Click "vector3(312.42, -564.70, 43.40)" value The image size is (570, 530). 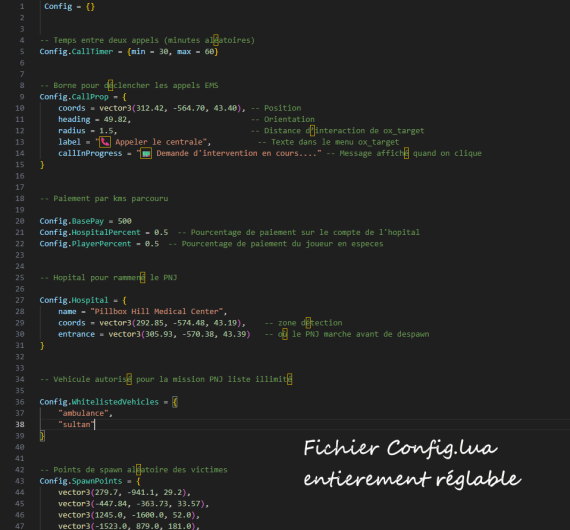tap(170, 108)
